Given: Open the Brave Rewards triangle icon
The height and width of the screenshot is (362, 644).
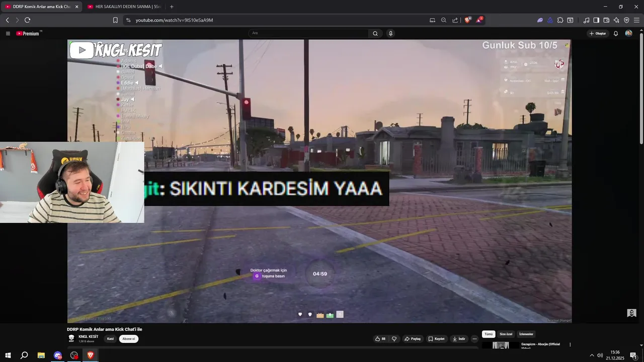Looking at the screenshot, I should coord(479,20).
